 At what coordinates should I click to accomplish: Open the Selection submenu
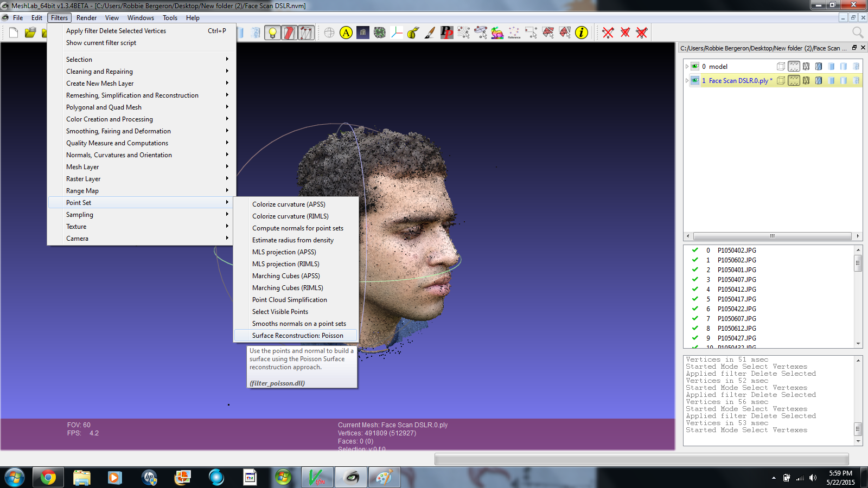pos(141,59)
